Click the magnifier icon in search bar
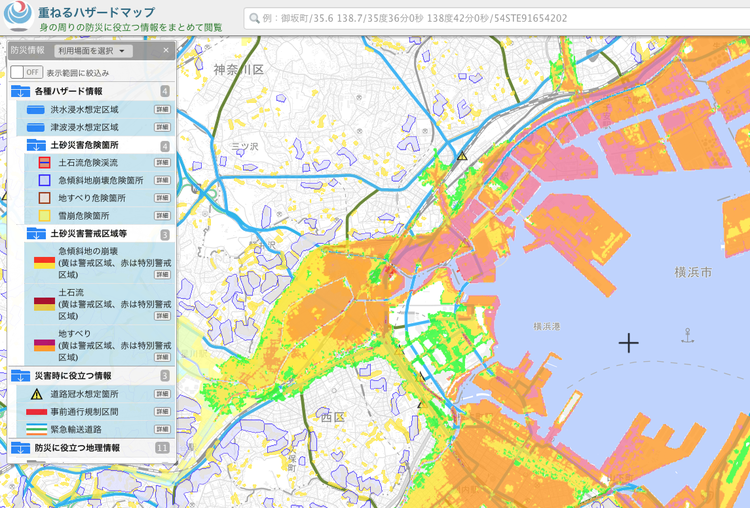This screenshot has width=750, height=508. pyautogui.click(x=255, y=18)
